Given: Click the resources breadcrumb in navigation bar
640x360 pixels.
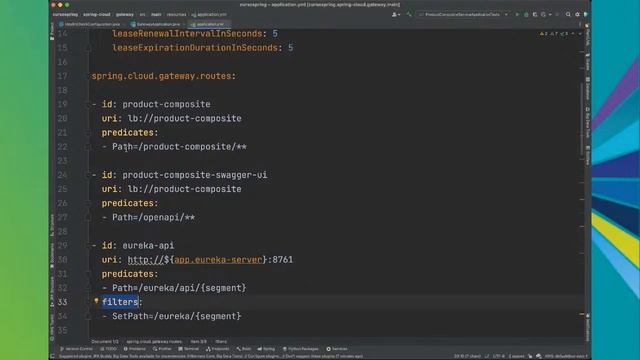Looking at the screenshot, I should (x=176, y=14).
